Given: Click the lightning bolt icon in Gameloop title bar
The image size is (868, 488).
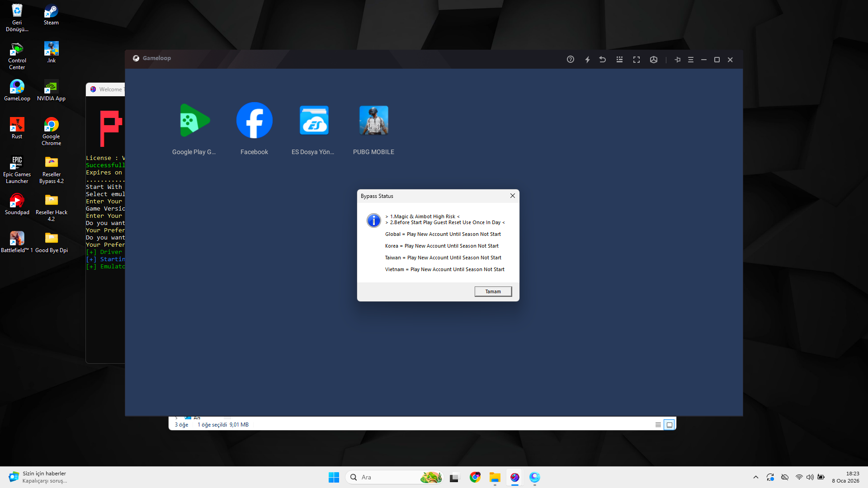Looking at the screenshot, I should coord(587,60).
